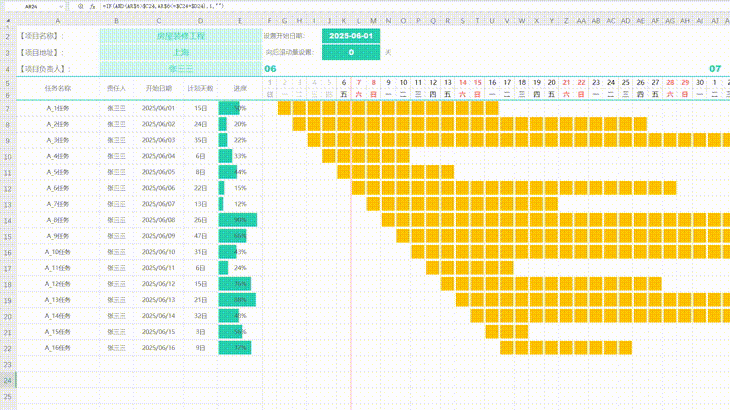Screen dimensions: 730x410
Task: Click the red day 14 date header
Action: tap(463, 82)
